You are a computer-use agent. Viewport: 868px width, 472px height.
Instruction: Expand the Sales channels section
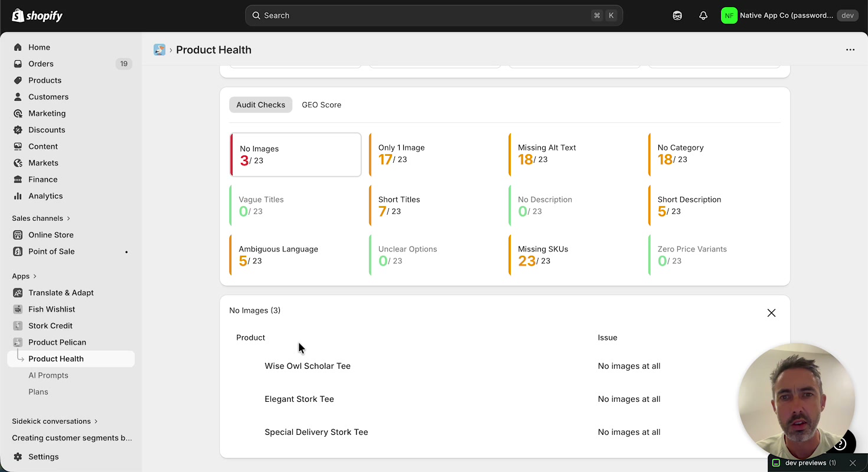click(68, 218)
